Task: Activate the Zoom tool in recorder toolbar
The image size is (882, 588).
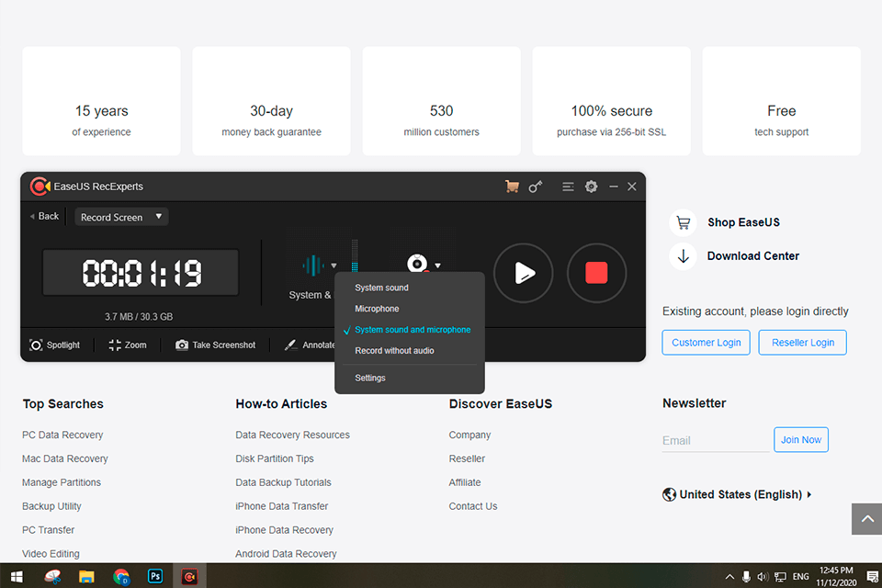Action: [x=128, y=345]
